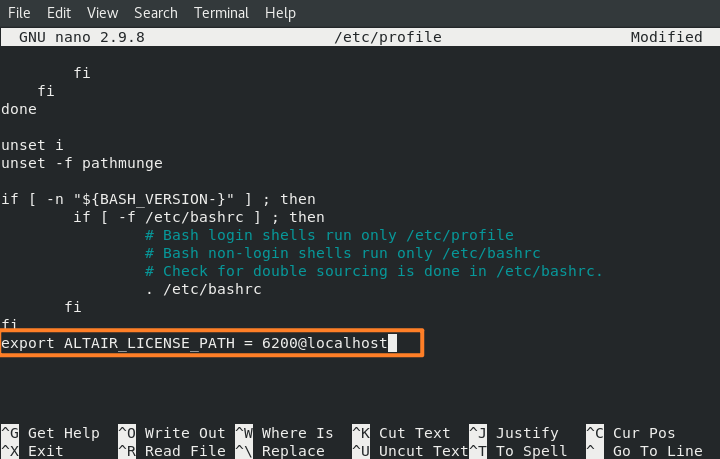720x459 pixels.
Task: Click the Uncut Text shortcut
Action: pyautogui.click(x=419, y=451)
